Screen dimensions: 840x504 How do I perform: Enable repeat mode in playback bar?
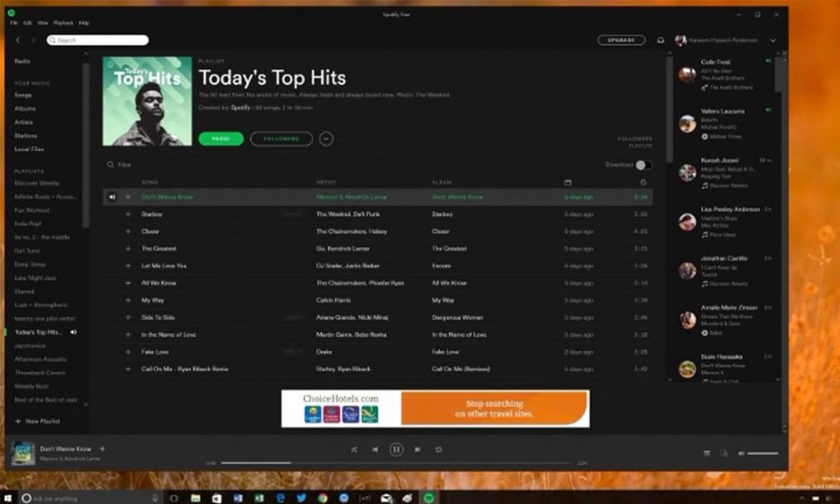coord(439,449)
